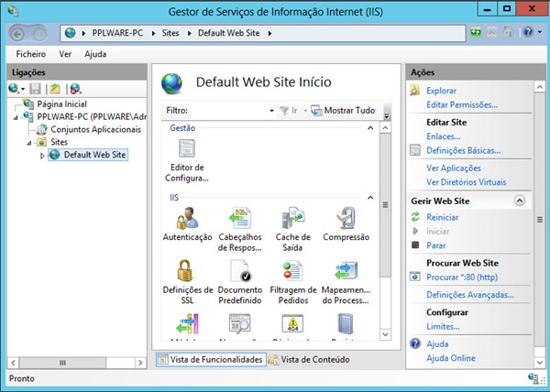Click the home icon in address toolbar

[x=508, y=32]
